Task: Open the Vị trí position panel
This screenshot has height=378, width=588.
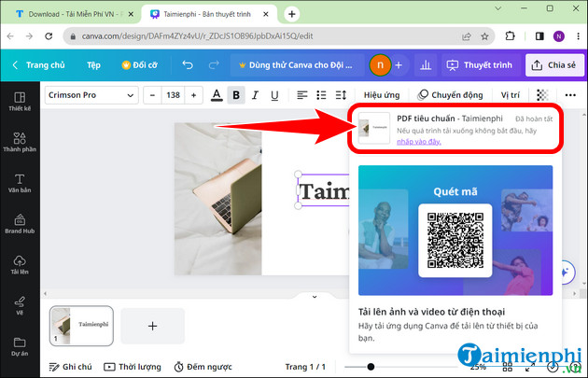Action: tap(511, 95)
